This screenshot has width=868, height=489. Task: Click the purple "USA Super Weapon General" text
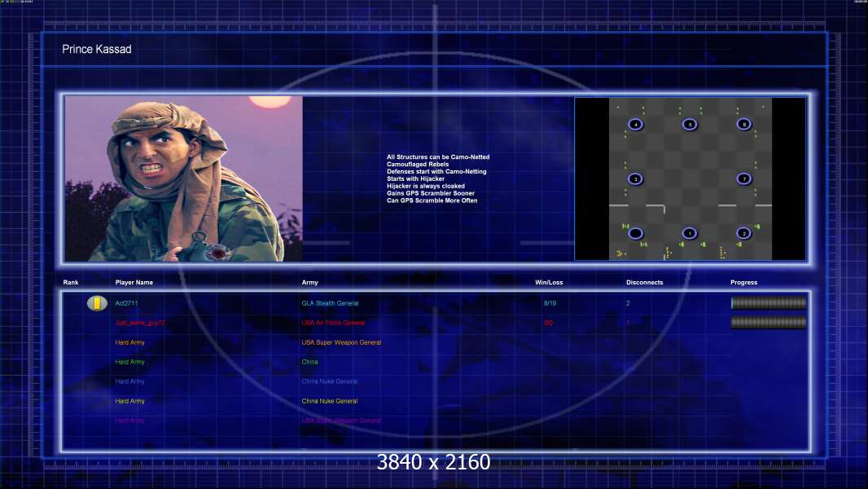point(341,421)
